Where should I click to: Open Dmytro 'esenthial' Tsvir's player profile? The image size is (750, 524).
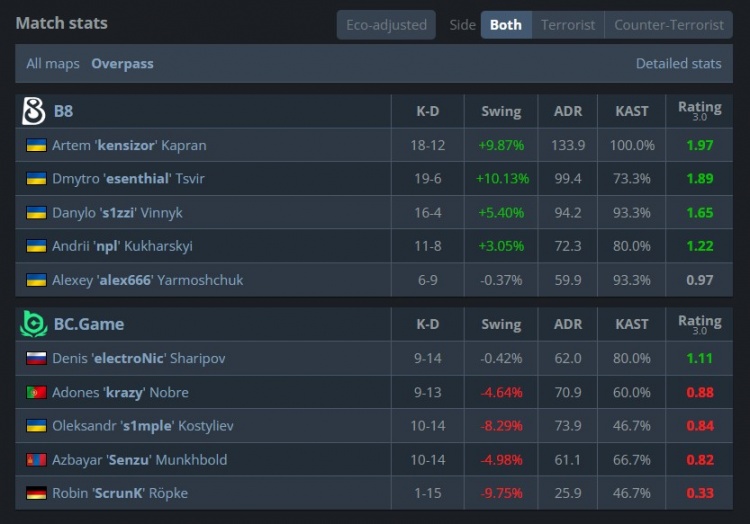coord(128,178)
